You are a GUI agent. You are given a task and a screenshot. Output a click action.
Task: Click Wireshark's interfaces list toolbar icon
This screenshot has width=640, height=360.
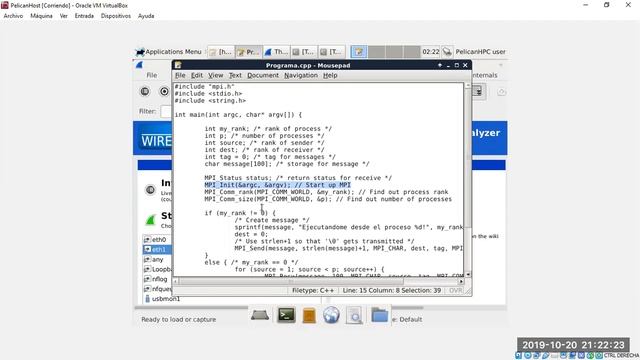144,91
